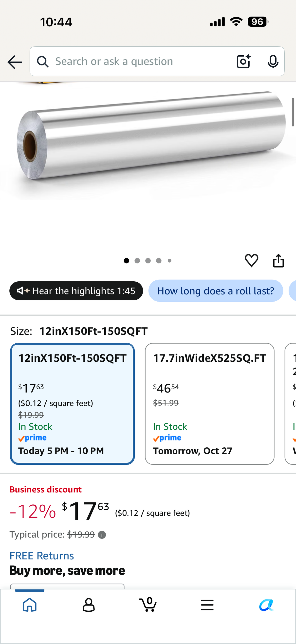
Task: Tap the microphone voice search icon
Action: coord(273,61)
